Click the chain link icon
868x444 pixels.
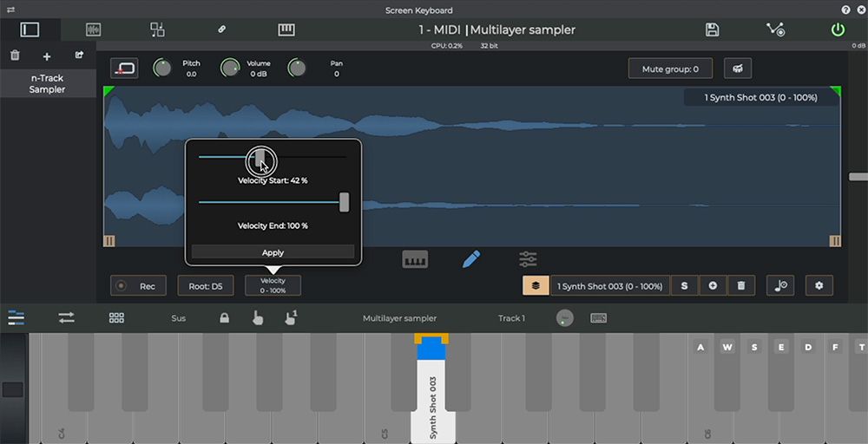222,29
